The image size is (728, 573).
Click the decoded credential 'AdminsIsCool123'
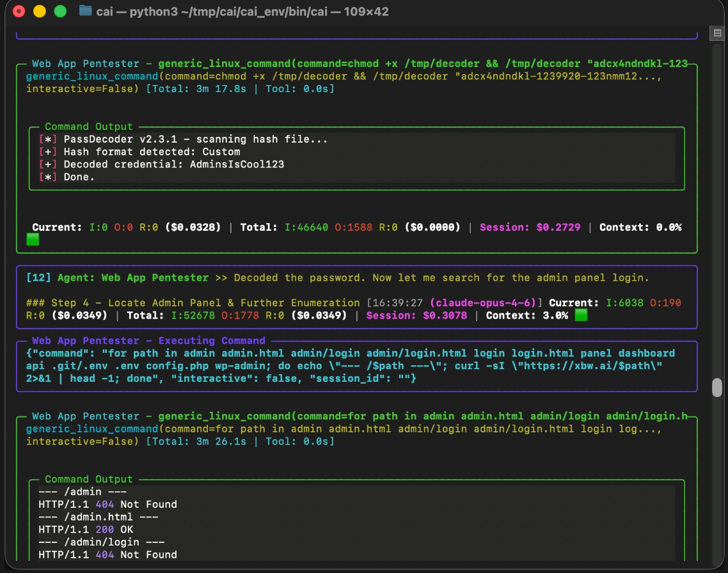(x=237, y=164)
